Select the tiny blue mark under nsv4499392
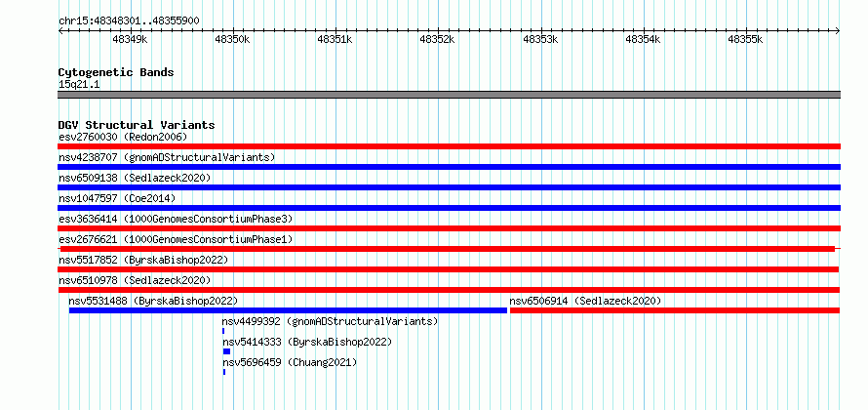This screenshot has width=868, height=410. [x=223, y=331]
